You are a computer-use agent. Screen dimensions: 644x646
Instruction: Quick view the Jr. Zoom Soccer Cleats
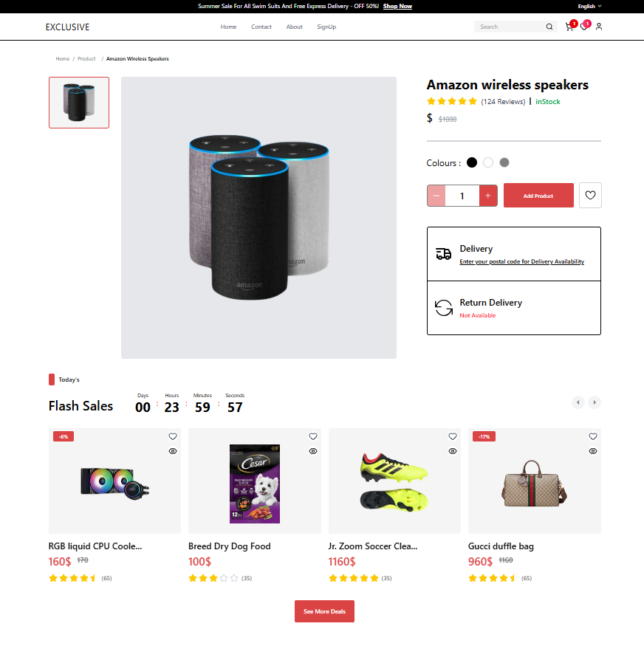click(x=453, y=451)
